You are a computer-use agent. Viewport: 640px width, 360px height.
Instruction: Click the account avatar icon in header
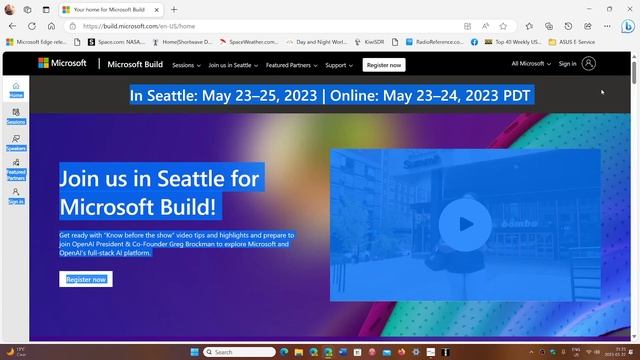(x=589, y=63)
